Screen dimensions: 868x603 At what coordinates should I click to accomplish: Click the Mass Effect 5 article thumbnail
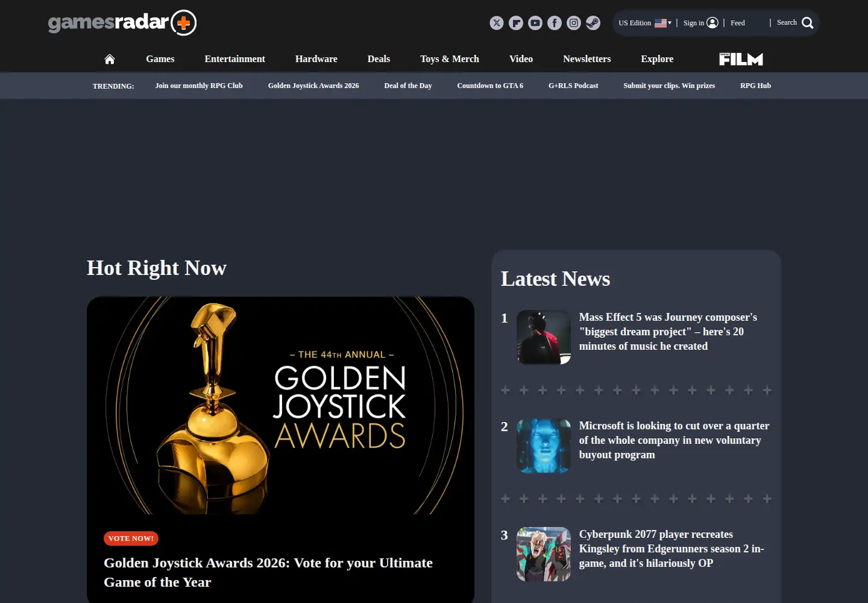tap(544, 337)
